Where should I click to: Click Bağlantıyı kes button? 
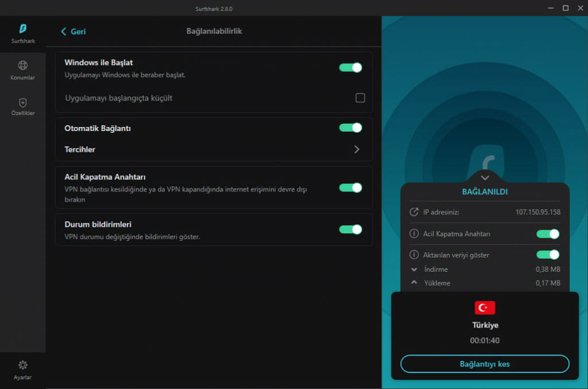coord(485,364)
